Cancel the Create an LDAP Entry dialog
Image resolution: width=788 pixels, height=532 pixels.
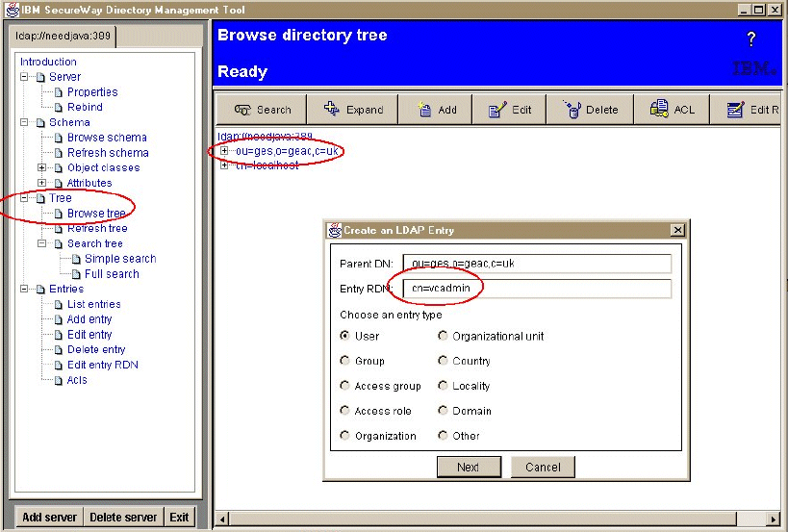[x=543, y=468]
